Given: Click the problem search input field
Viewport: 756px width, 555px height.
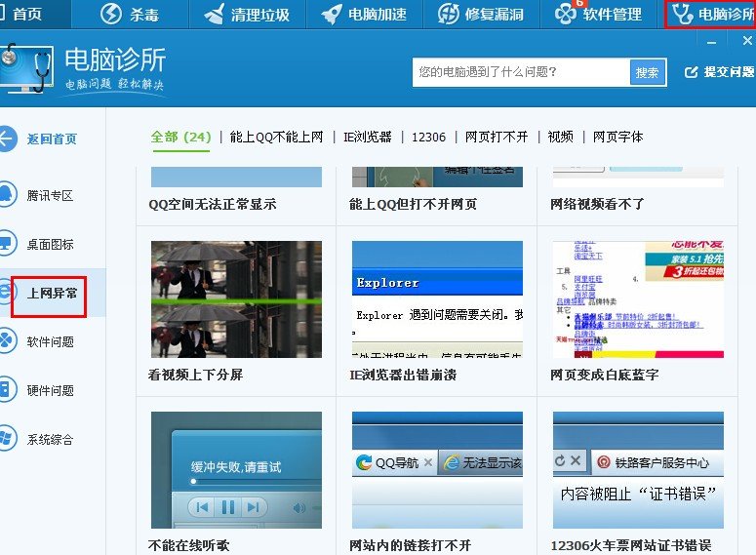Looking at the screenshot, I should [x=521, y=72].
